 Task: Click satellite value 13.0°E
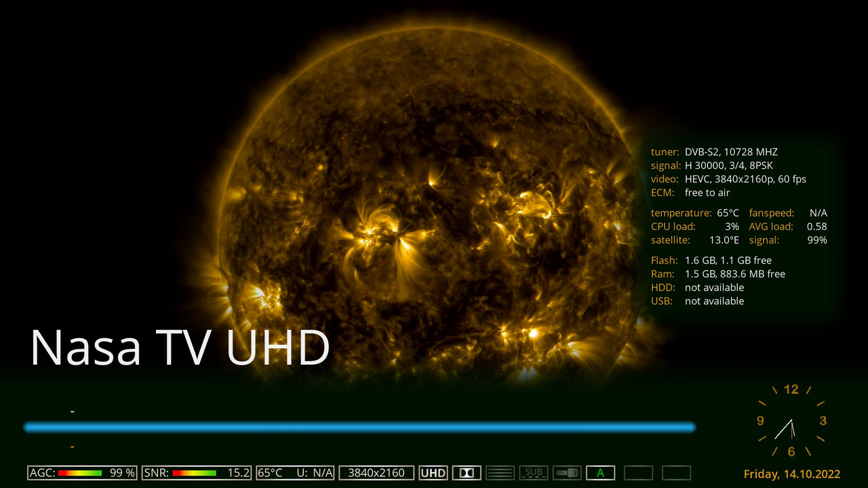[724, 240]
